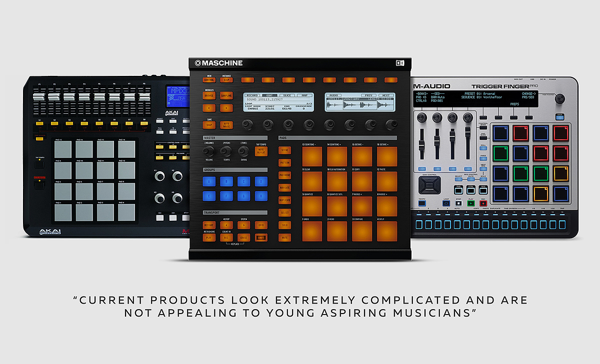
Task: Tap the Maschine SCENE button
Action: (x=284, y=150)
